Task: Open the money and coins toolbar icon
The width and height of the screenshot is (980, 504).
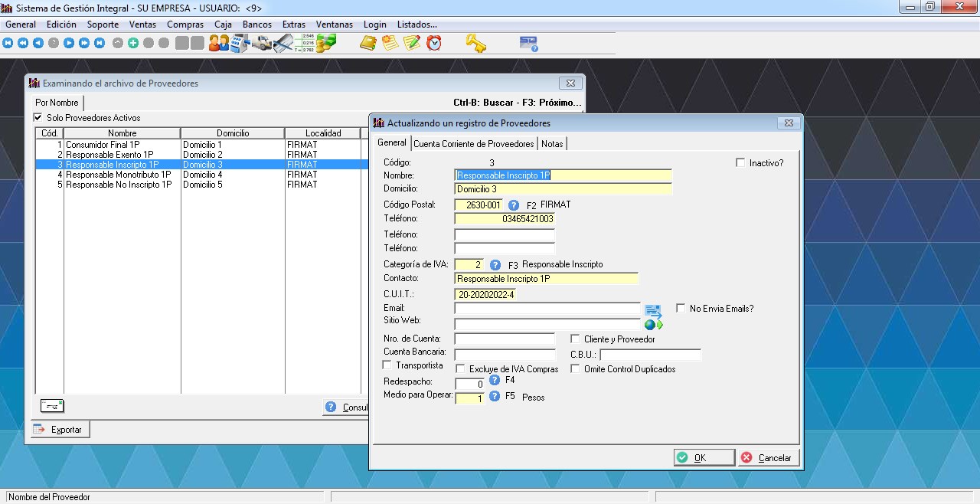Action: pos(327,44)
